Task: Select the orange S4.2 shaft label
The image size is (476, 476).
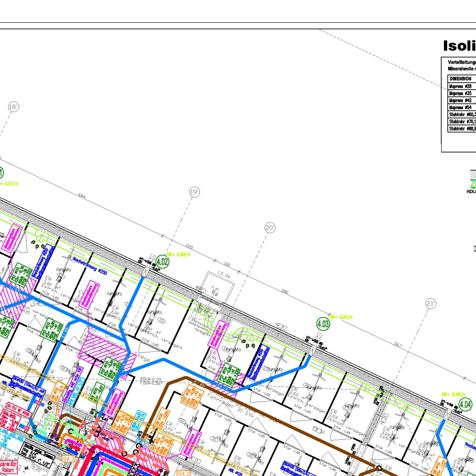Action: (x=184, y=473)
